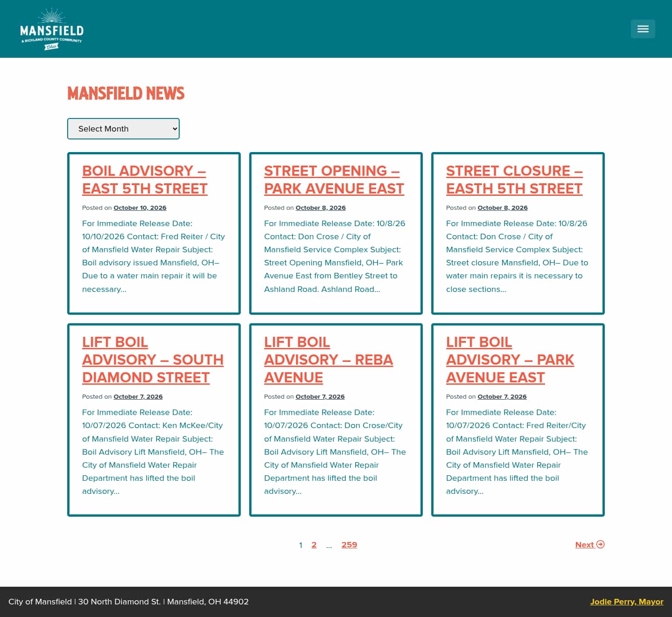Open the hamburger navigation menu
This screenshot has width=672, height=617.
(x=643, y=29)
